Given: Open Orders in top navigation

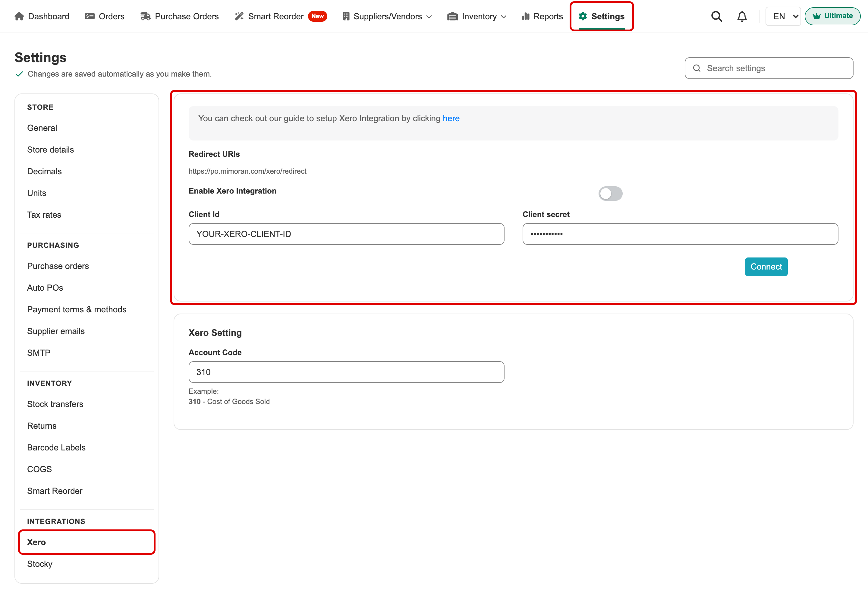Looking at the screenshot, I should click(105, 16).
